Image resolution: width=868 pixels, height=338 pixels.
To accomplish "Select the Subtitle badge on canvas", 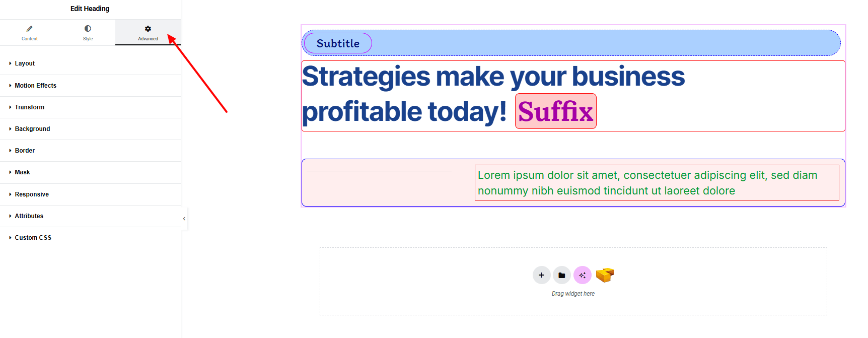I will [338, 43].
